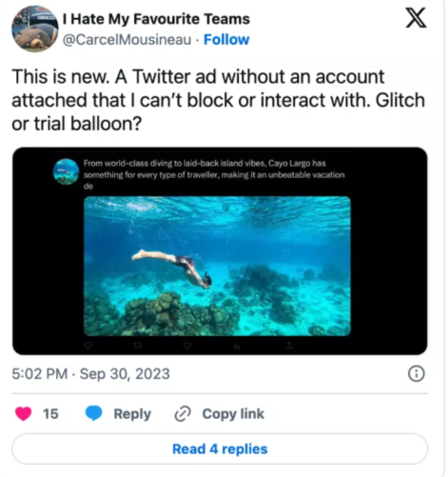Click the faint retweet icon under the ad image
This screenshot has height=477, width=448.
coord(137,346)
